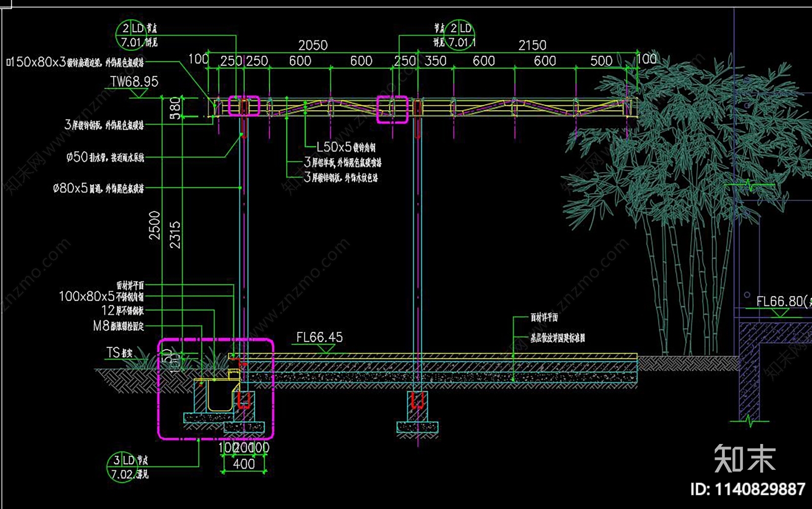This screenshot has width=812, height=509.
Task: Click the ø50 drain pipe annotation
Action: (x=105, y=157)
